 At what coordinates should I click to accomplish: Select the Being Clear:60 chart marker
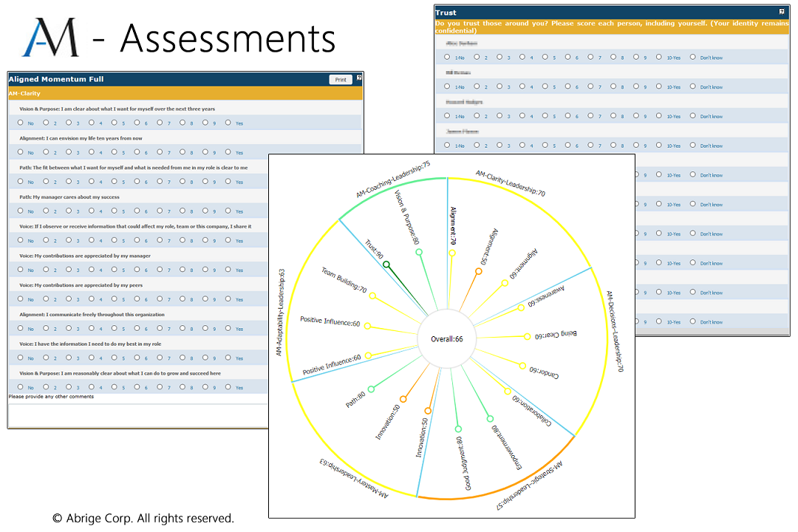coord(528,336)
